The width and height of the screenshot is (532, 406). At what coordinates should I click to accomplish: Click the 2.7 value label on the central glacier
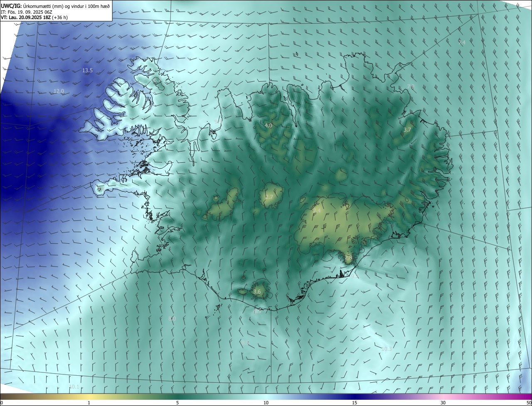[269, 197]
